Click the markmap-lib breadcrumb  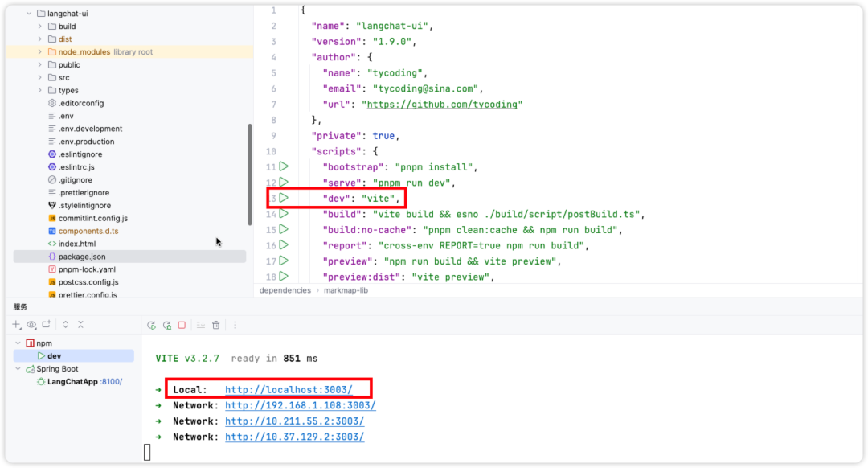point(346,290)
